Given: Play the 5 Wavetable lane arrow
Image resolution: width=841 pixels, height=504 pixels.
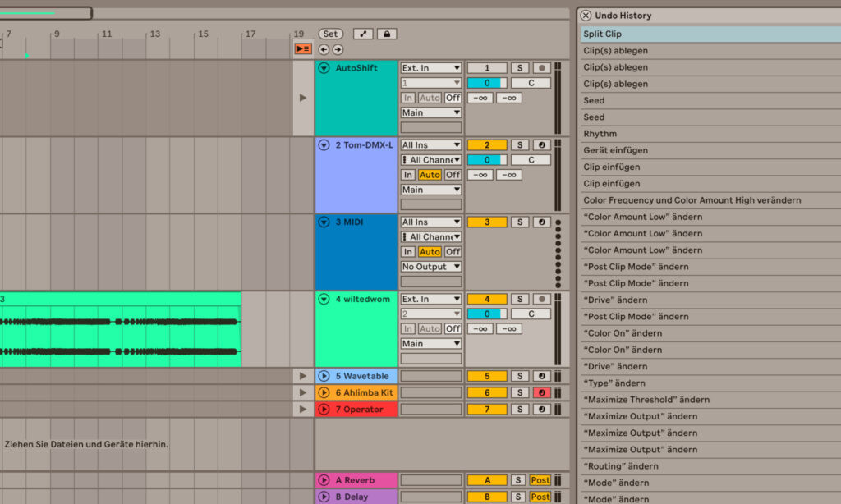Looking at the screenshot, I should [x=303, y=377].
